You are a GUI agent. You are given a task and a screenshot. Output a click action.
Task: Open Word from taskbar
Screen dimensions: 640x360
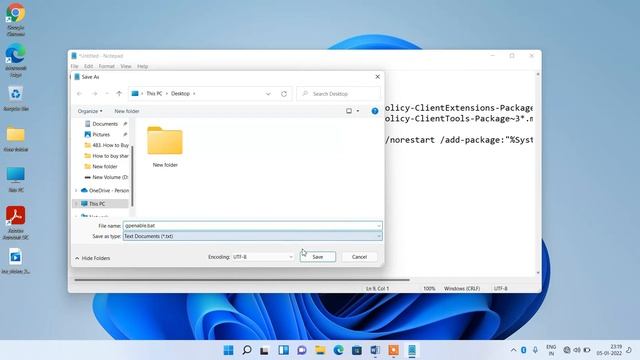[375, 350]
